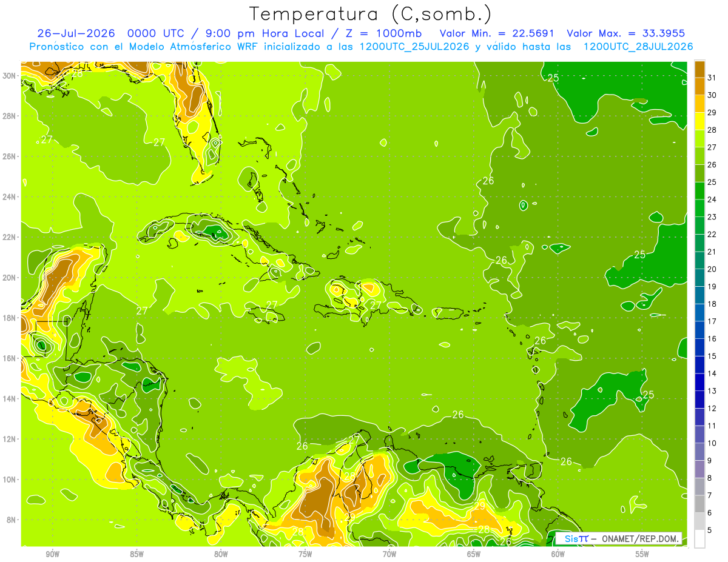The image size is (728, 562).
Task: Click the color scale label "20"
Action: click(712, 269)
